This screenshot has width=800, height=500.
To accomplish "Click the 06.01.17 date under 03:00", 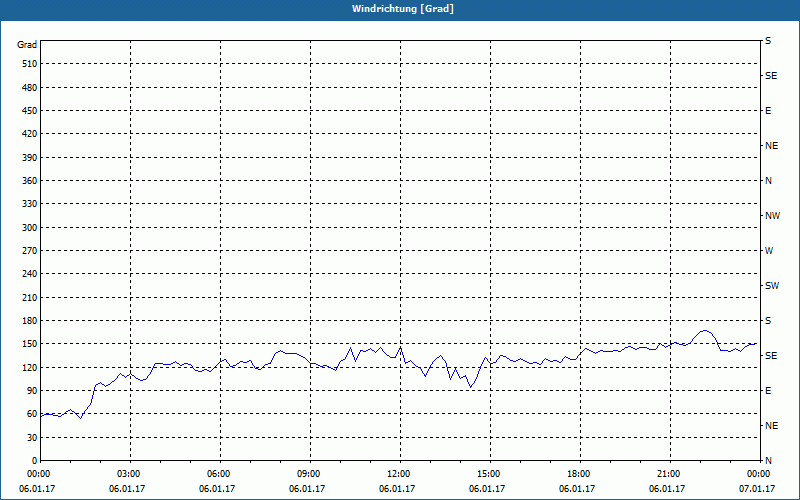I will [127, 488].
